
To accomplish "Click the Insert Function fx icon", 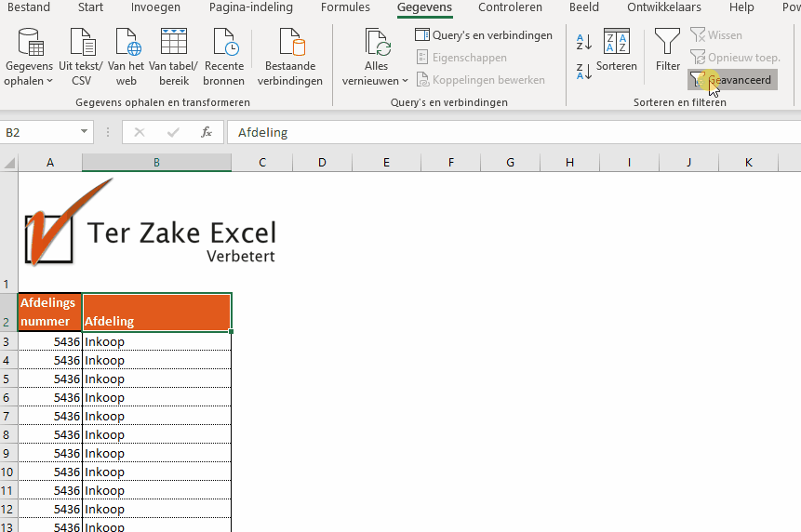I will (x=207, y=133).
